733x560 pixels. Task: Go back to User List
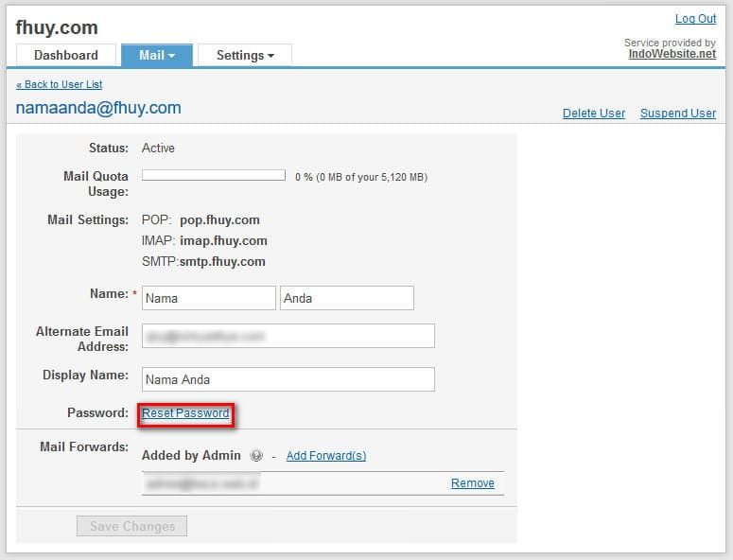coord(59,84)
